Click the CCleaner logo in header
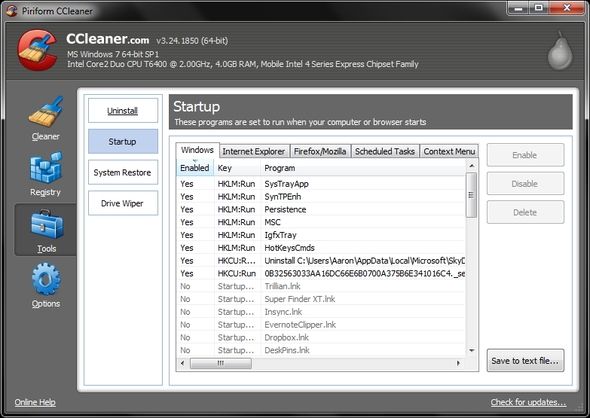590x418 pixels. coord(37,50)
